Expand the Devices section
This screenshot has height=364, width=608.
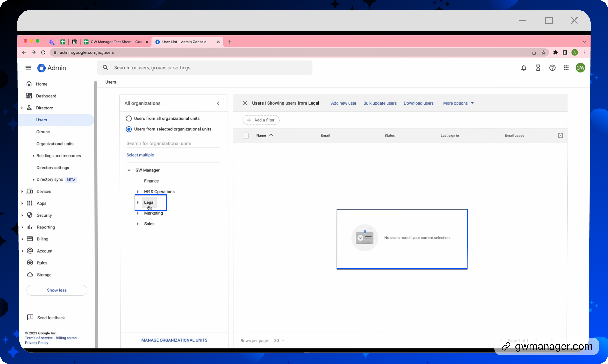point(22,191)
